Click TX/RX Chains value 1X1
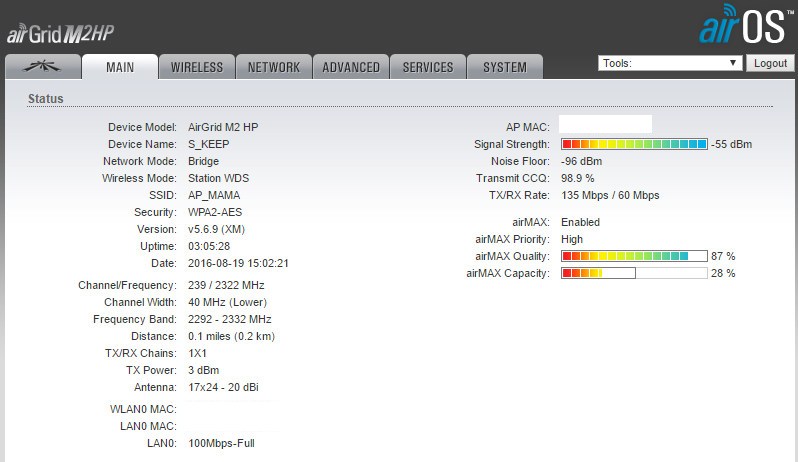798x462 pixels. pos(197,353)
